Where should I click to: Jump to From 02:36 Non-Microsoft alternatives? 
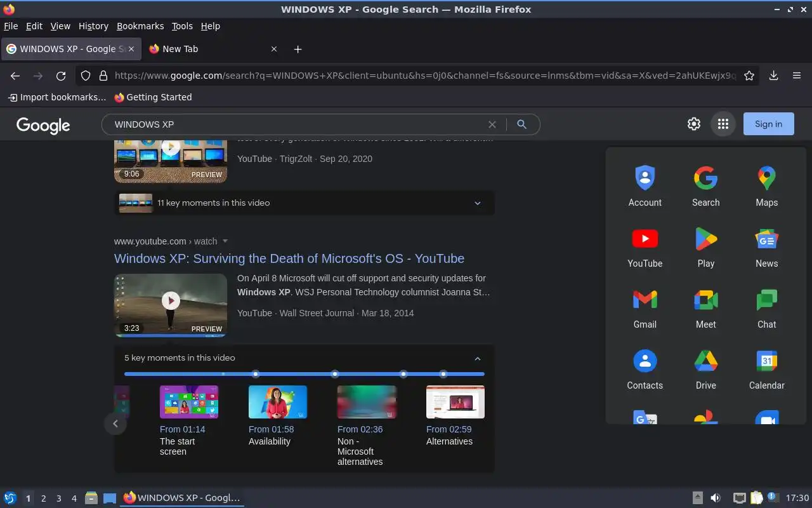[367, 426]
